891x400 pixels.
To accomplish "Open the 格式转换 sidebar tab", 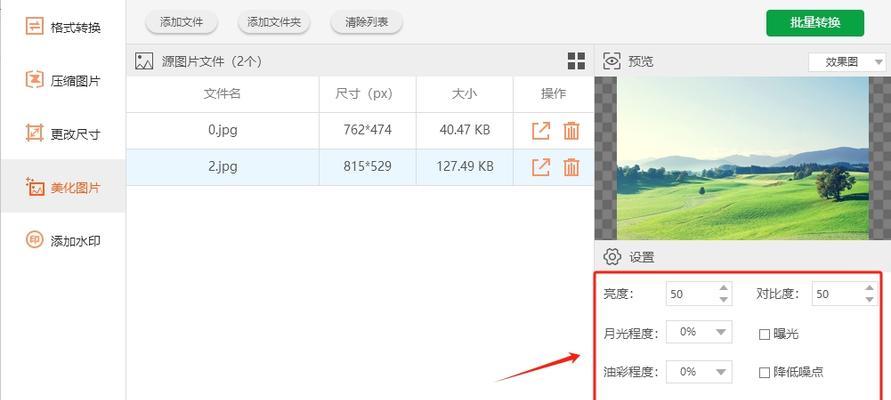I will 63,27.
